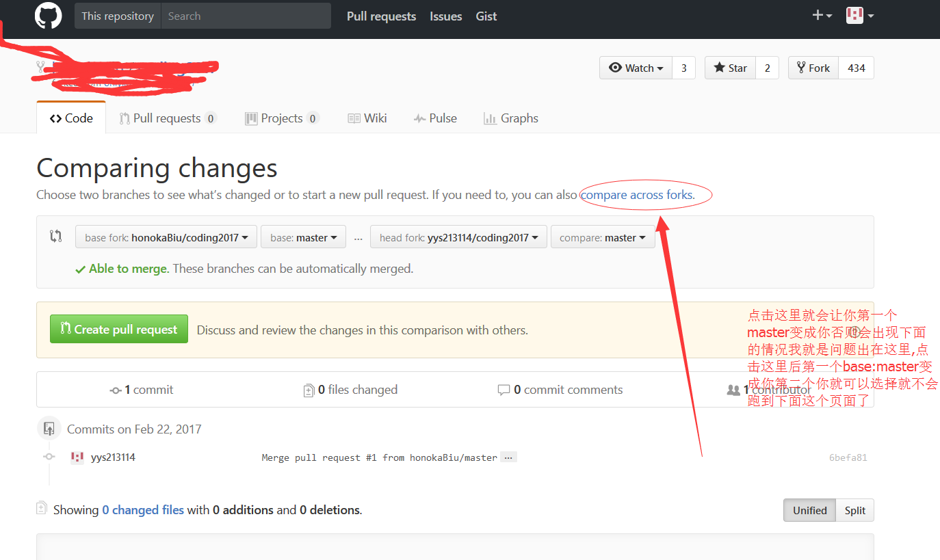Click the '0 changed files' link
Image resolution: width=940 pixels, height=560 pixels.
(x=143, y=509)
